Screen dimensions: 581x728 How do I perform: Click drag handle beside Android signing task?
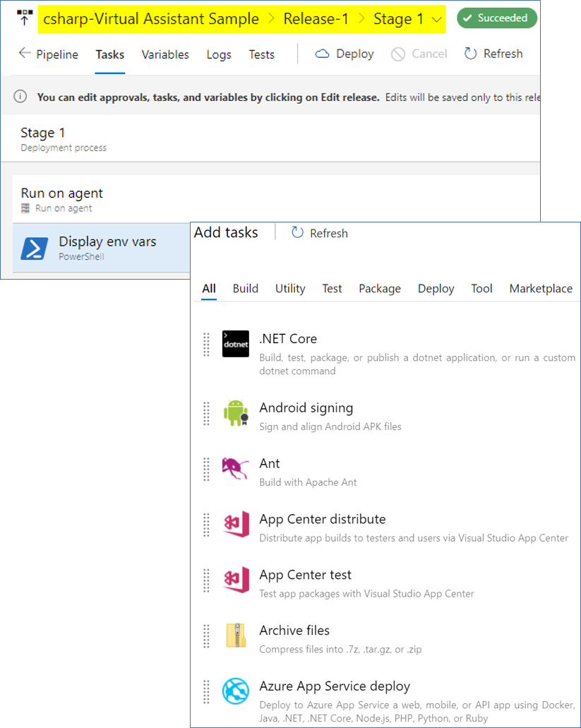tap(207, 413)
